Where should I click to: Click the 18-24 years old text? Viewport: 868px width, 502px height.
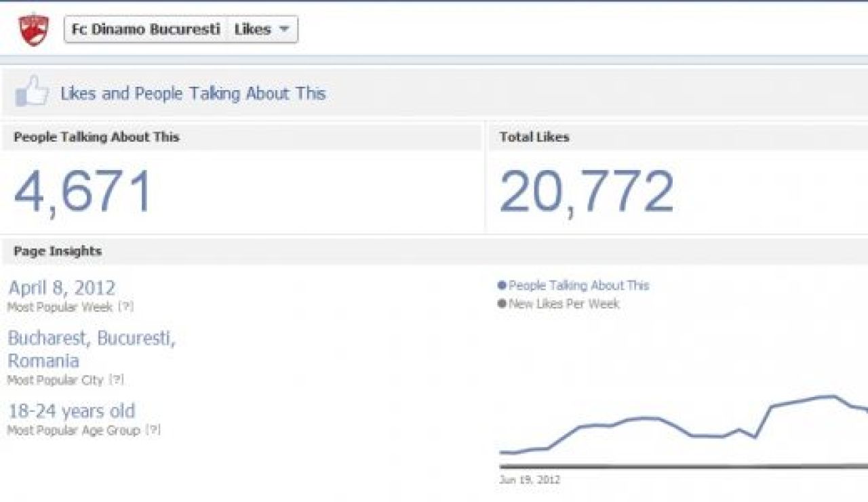[x=71, y=411]
